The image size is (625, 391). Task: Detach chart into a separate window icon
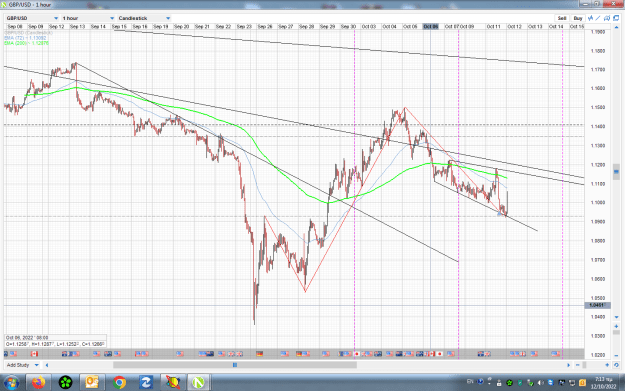[x=616, y=18]
